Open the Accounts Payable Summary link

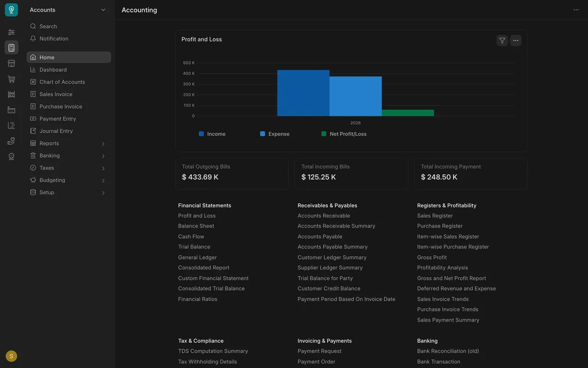[x=333, y=247]
